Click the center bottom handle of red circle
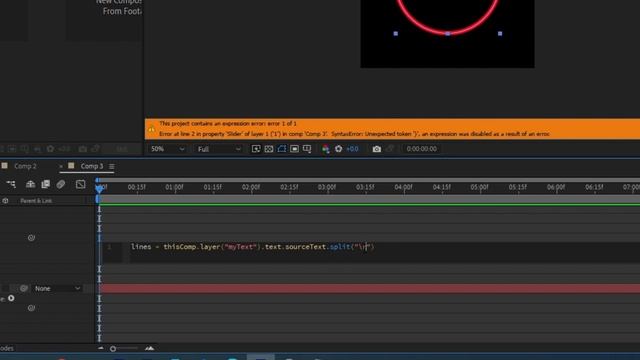This screenshot has height=360, width=640. pos(448,33)
